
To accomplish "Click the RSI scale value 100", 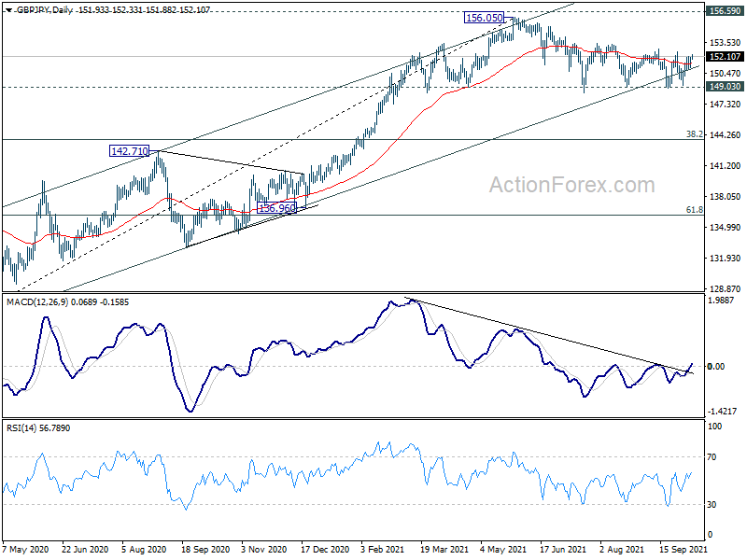I will pos(715,427).
